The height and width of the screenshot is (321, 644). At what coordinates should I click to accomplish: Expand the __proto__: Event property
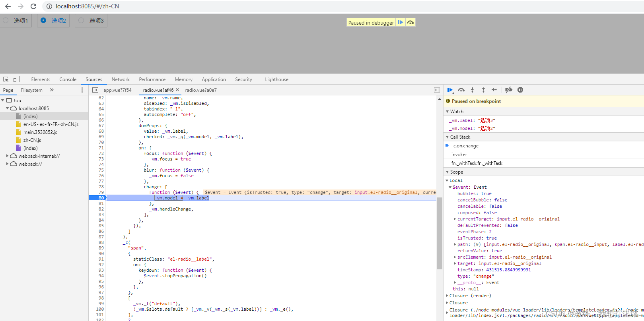point(455,282)
